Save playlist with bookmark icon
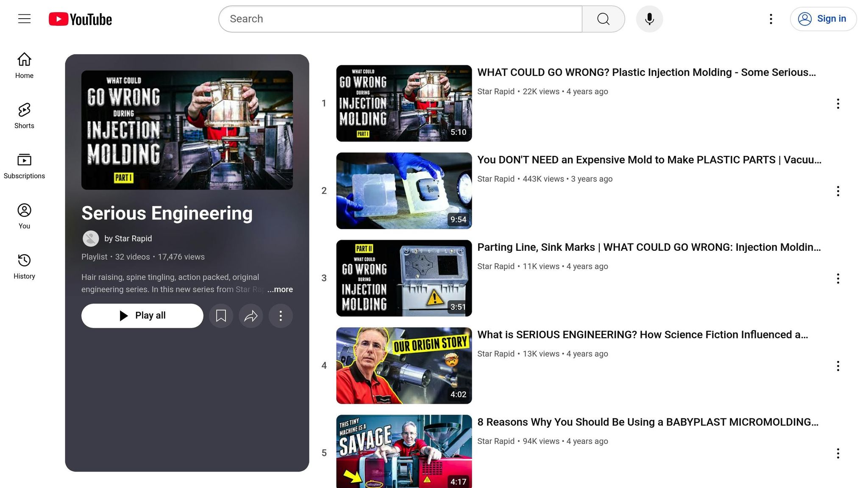Viewport: 868px width, 488px height. pos(221,316)
